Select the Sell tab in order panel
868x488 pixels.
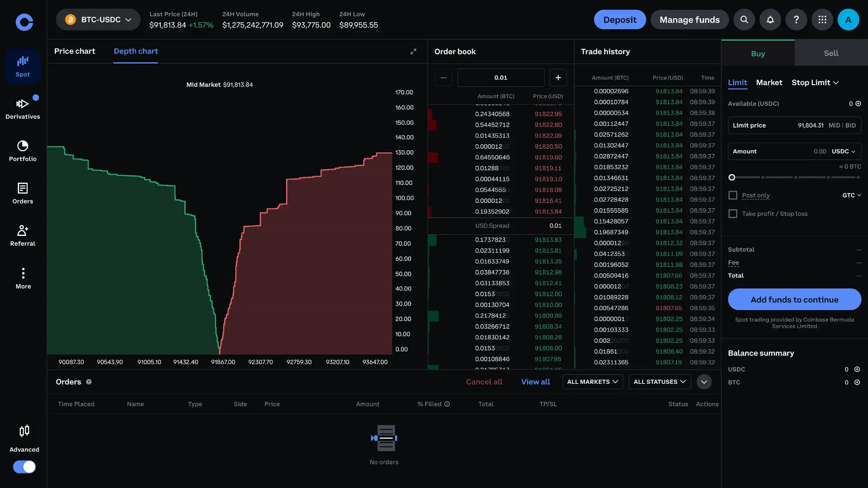click(830, 53)
